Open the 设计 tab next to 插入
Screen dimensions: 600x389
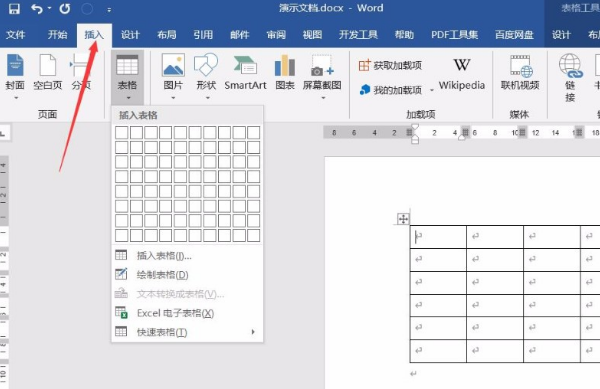[130, 35]
